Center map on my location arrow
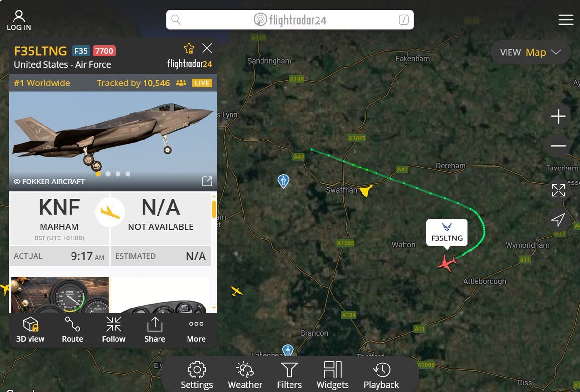580x392 pixels. tap(558, 220)
